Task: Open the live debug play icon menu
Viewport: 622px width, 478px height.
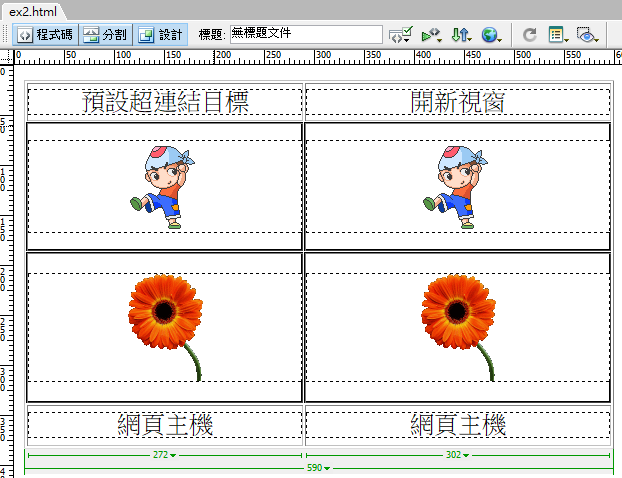Action: point(432,35)
